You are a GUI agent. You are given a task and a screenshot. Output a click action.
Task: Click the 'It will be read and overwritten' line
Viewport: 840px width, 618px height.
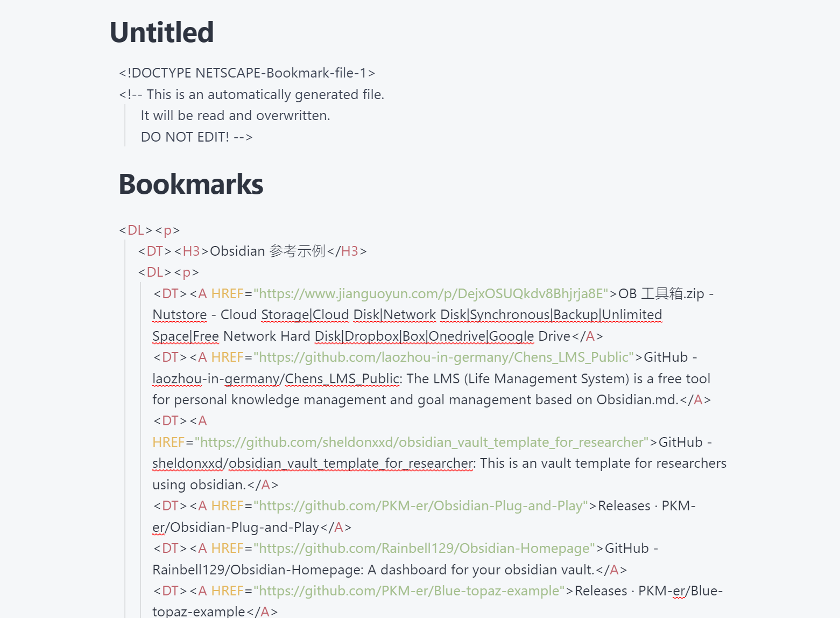235,115
